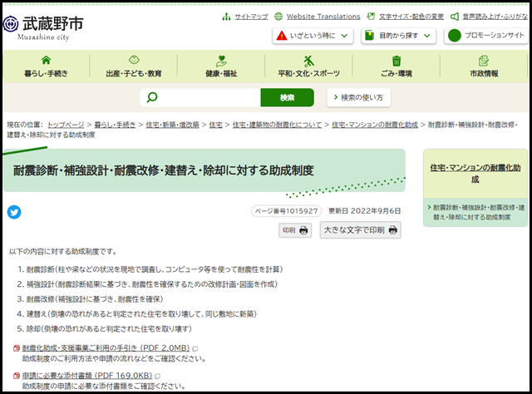
Task: Open 検索の使い方 help link
Action: click(359, 97)
